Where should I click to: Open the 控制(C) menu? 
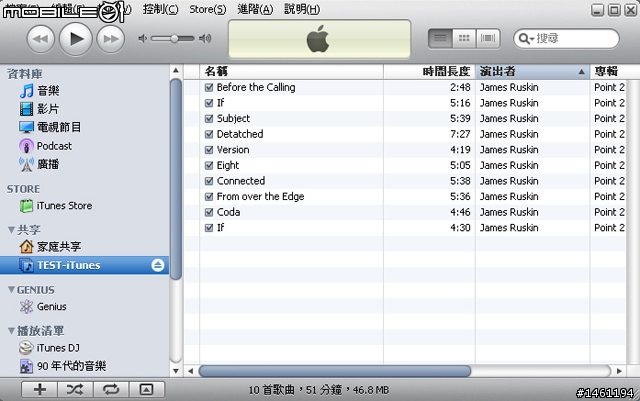160,9
